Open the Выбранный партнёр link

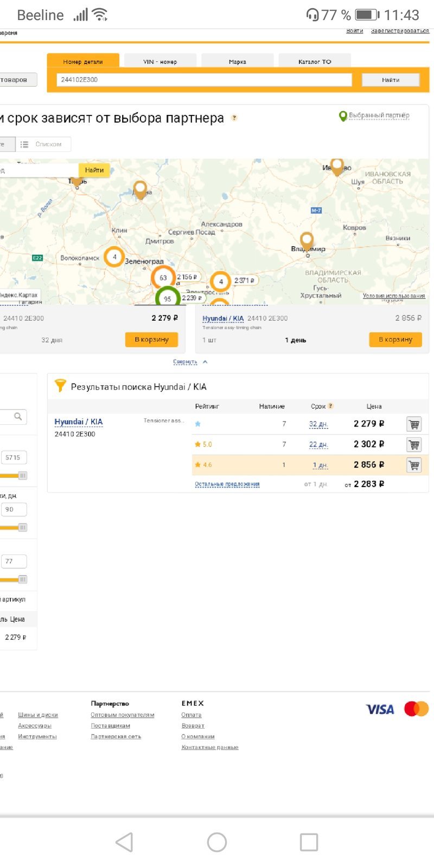[x=379, y=116]
